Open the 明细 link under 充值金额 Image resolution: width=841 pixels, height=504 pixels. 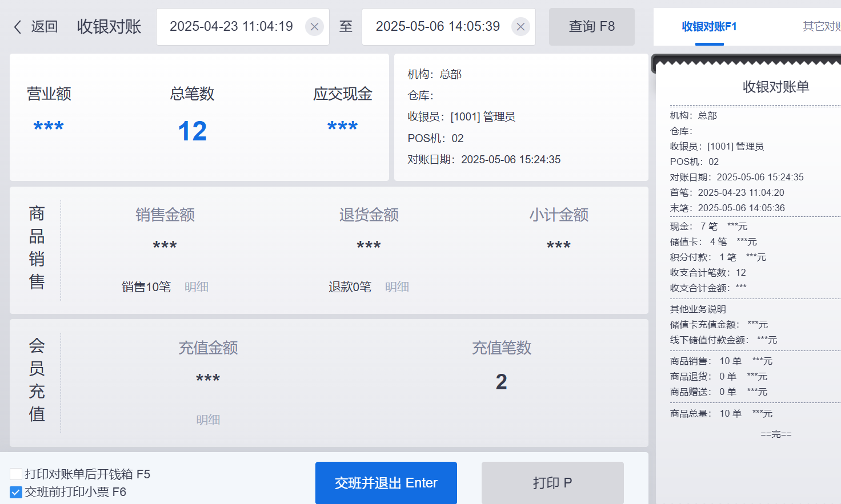208,420
